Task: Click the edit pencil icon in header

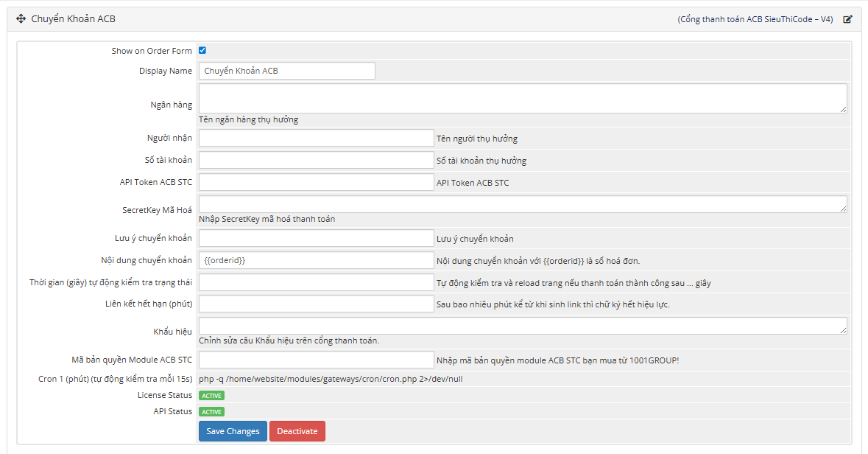Action: [847, 19]
